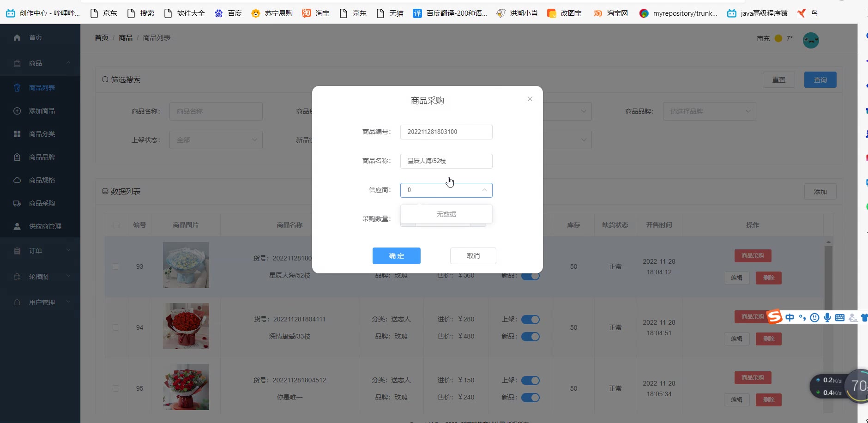Screen dimensions: 868x423
Task: Confirm the purchase with 确定 button
Action: [x=397, y=256]
